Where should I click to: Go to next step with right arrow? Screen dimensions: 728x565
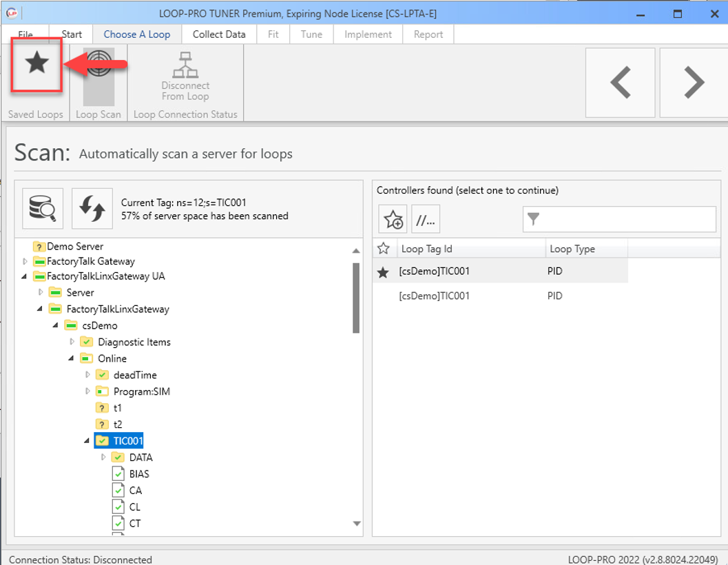[693, 83]
